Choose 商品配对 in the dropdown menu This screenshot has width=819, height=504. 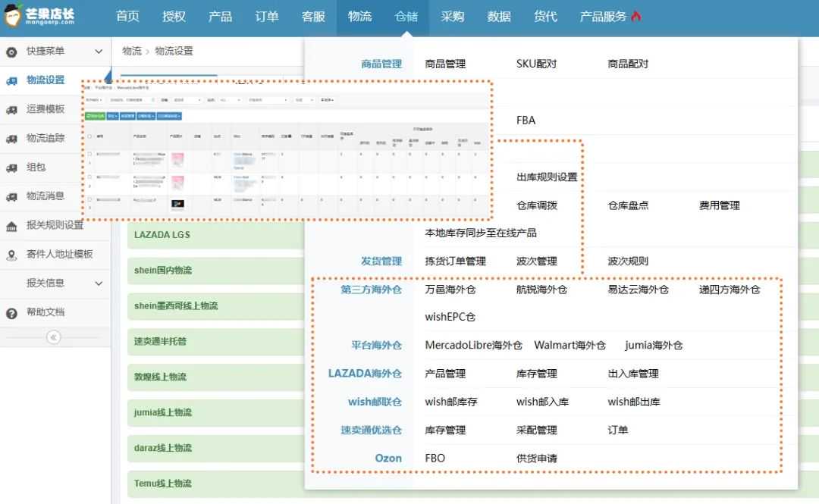[628, 64]
